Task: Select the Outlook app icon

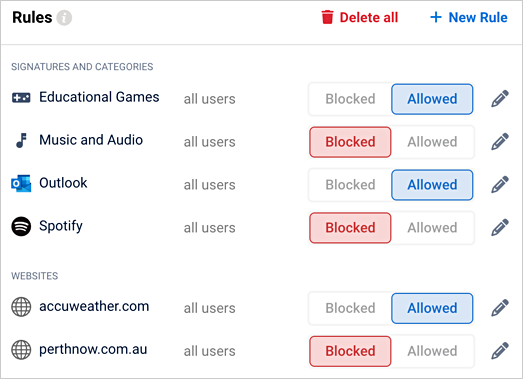Action: [x=21, y=183]
